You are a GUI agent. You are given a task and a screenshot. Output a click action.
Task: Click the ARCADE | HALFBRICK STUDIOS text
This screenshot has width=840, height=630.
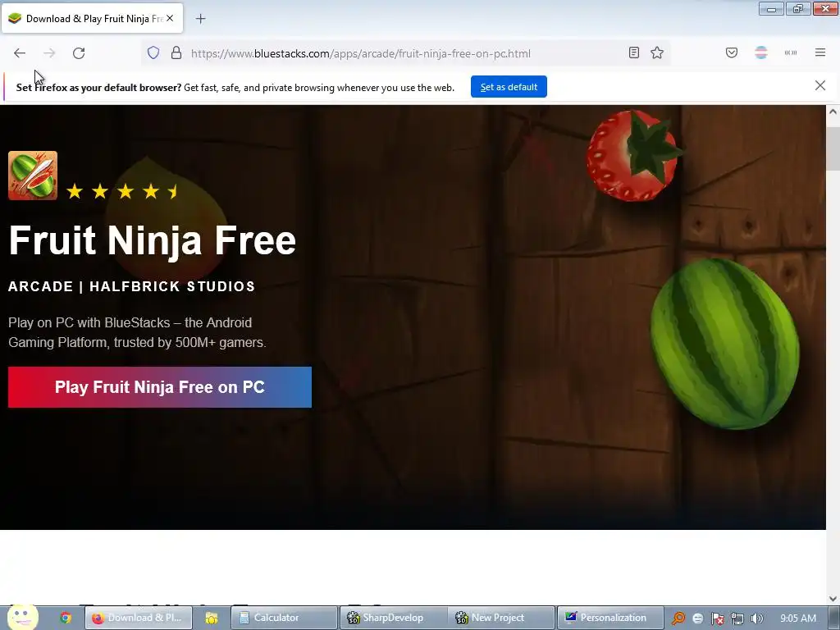click(132, 286)
